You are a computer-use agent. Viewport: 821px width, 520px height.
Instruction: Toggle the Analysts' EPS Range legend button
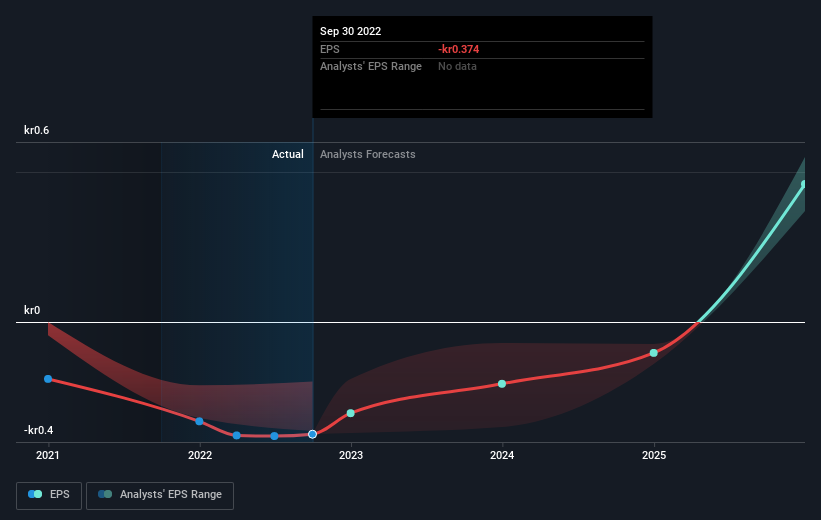pos(160,495)
